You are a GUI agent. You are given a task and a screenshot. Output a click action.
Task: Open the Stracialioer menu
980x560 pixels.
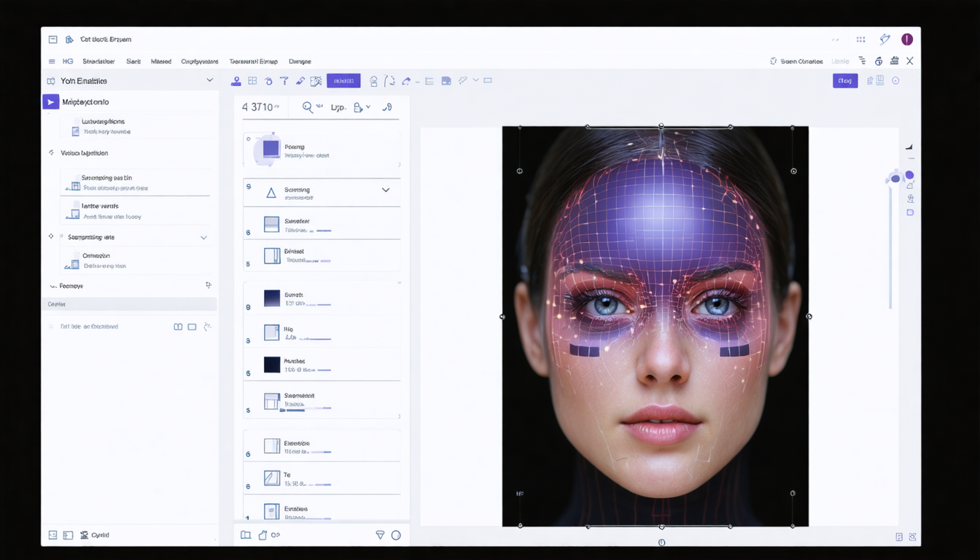pos(98,62)
